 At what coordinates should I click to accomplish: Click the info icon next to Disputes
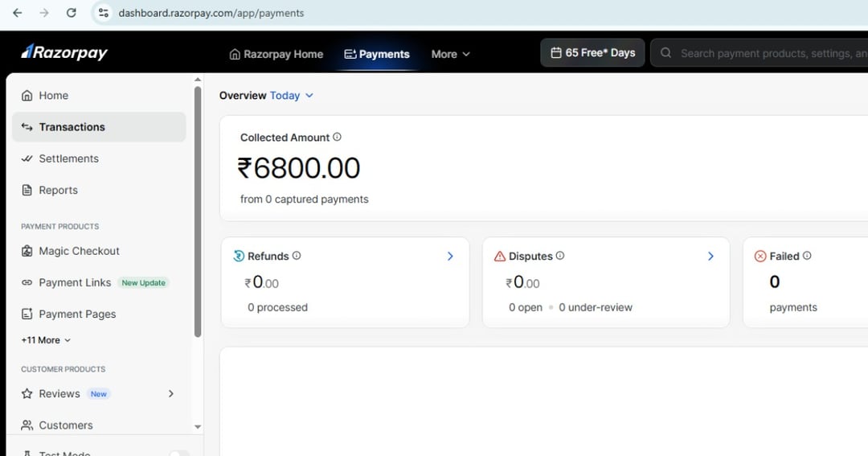tap(560, 256)
